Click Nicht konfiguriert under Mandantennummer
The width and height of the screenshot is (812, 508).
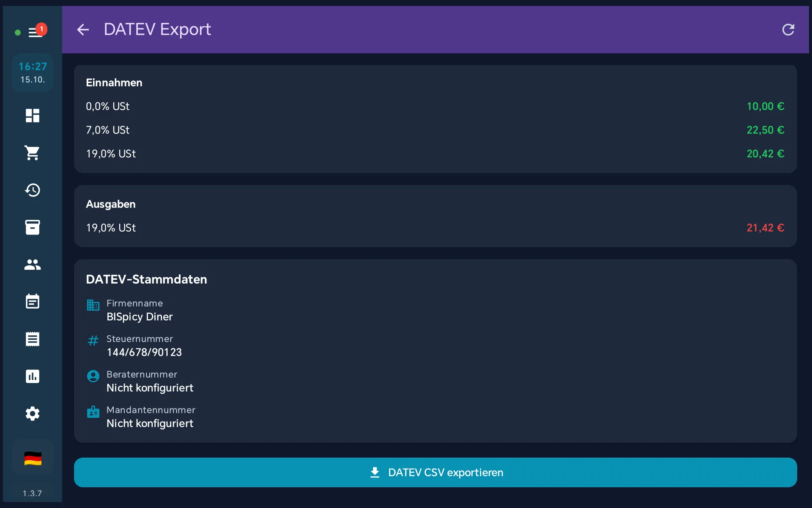point(150,423)
